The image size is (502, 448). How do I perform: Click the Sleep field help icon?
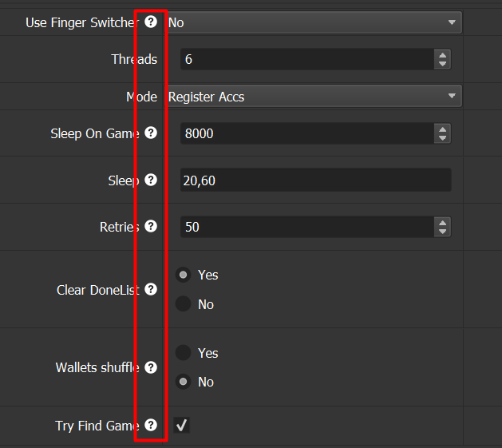pyautogui.click(x=151, y=180)
